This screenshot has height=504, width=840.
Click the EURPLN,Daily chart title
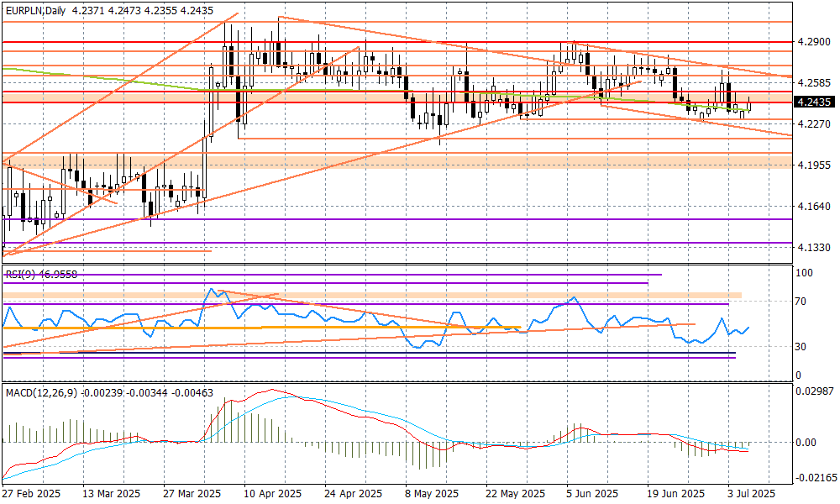point(36,11)
